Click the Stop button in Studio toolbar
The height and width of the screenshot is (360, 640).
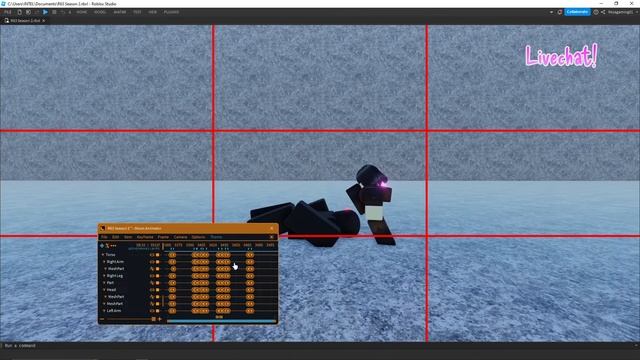tap(54, 12)
